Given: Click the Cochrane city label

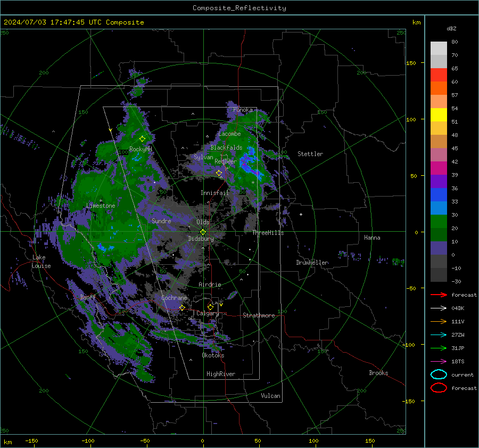Looking at the screenshot, I should [174, 298].
